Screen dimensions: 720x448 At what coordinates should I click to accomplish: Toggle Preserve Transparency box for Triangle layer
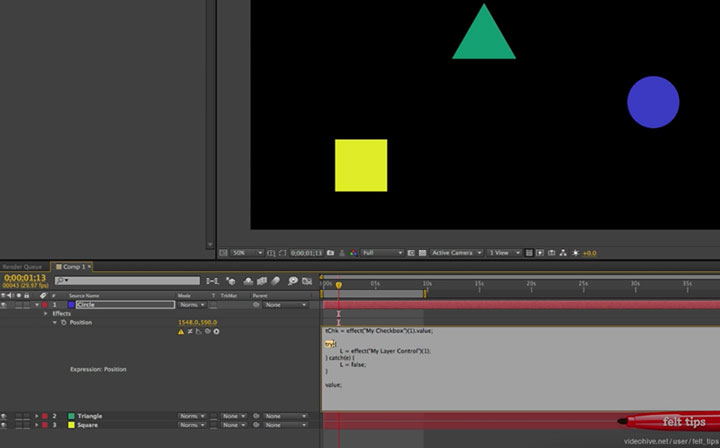214,416
